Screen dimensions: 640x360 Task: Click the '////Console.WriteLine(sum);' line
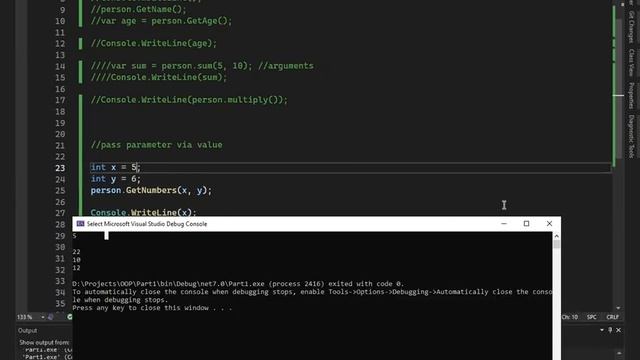coord(159,77)
